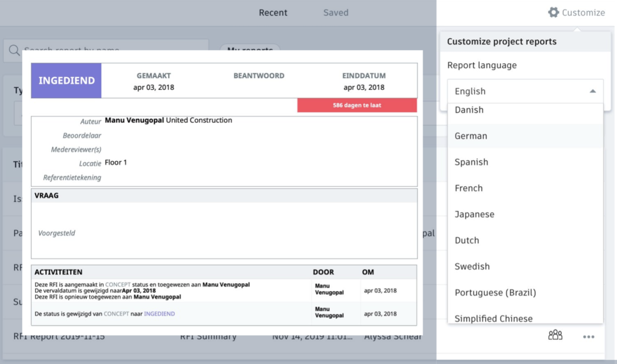
Task: Pick Japanese in the language dropdown
Action: pos(475,214)
